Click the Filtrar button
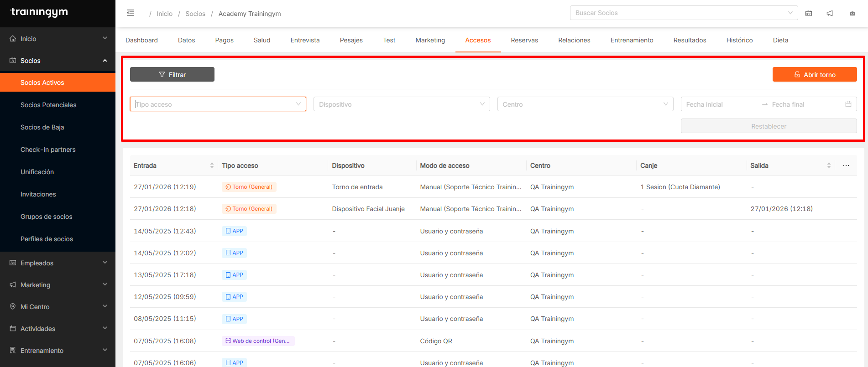Viewport: 868px width, 367px height. coord(172,74)
